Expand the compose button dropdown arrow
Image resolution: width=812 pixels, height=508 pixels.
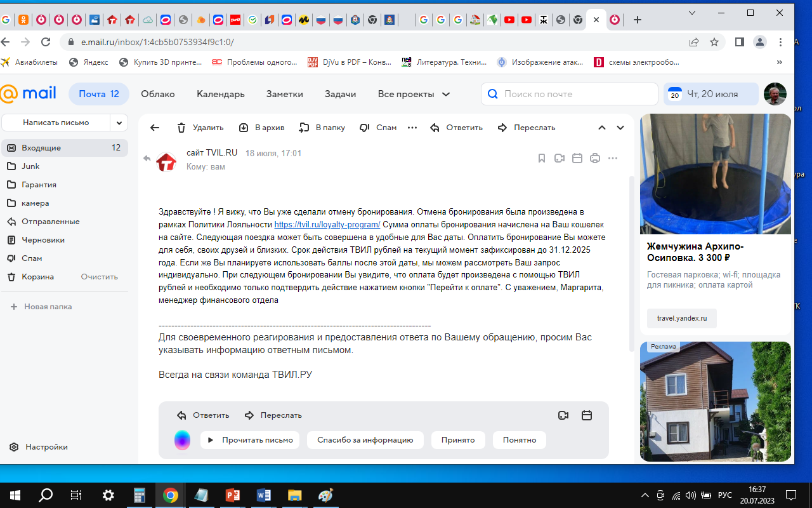pyautogui.click(x=119, y=123)
